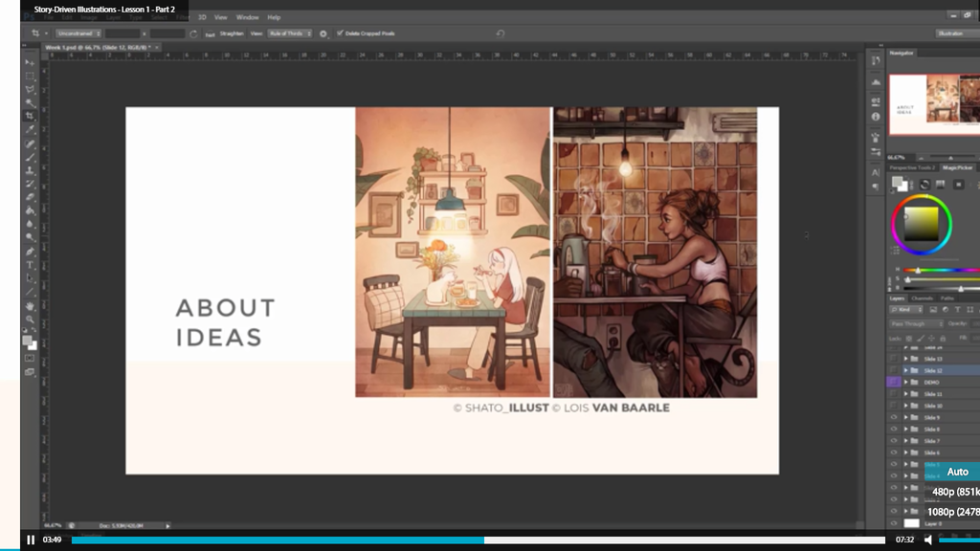Choose Auto video quality
The width and height of the screenshot is (980, 551).
pyautogui.click(x=957, y=472)
